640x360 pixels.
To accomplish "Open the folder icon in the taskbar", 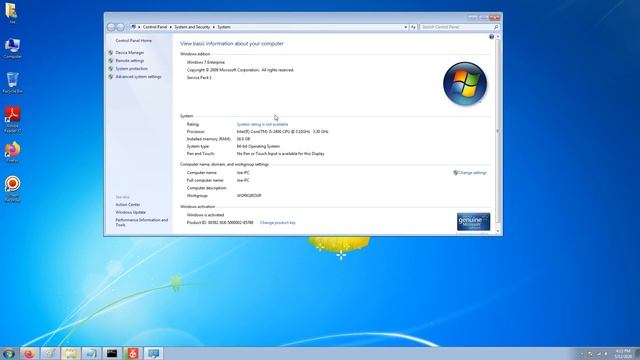I will coord(71,353).
